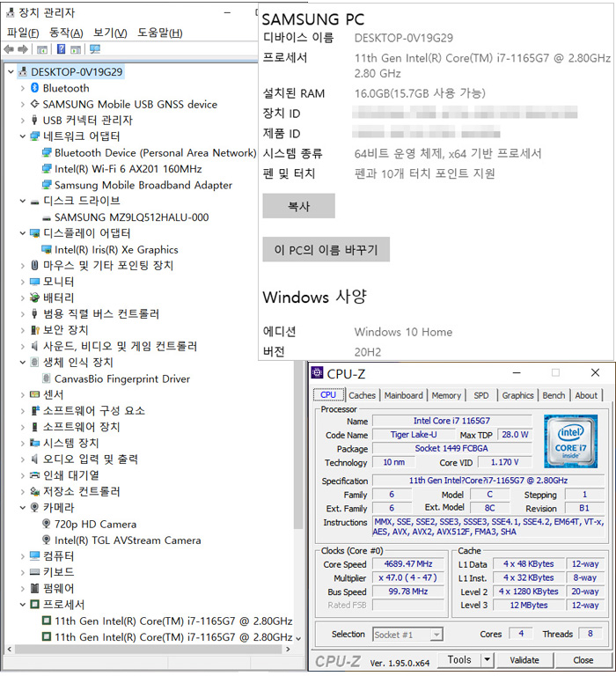
Task: Click the 보안 장치 security device icon
Action: (35, 330)
